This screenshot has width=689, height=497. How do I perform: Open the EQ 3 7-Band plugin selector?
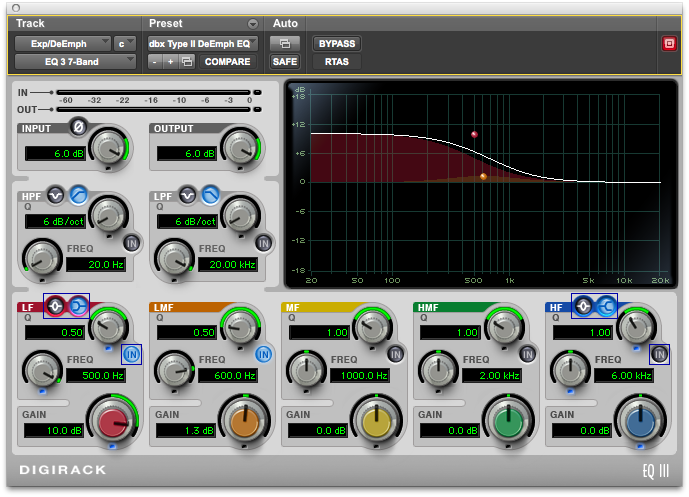(75, 62)
